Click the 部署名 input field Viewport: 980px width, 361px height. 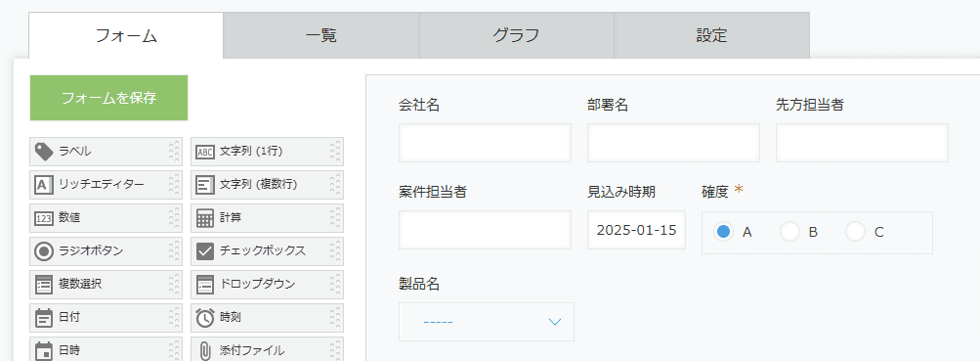click(674, 143)
